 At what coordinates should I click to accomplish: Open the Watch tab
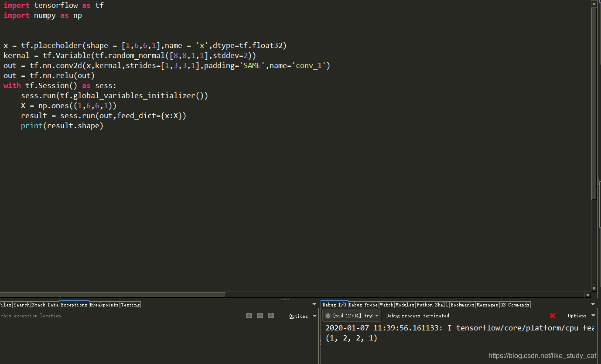click(387, 305)
